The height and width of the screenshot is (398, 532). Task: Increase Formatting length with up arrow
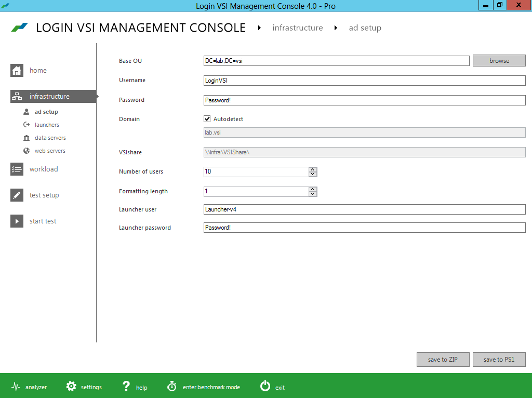tap(312, 189)
